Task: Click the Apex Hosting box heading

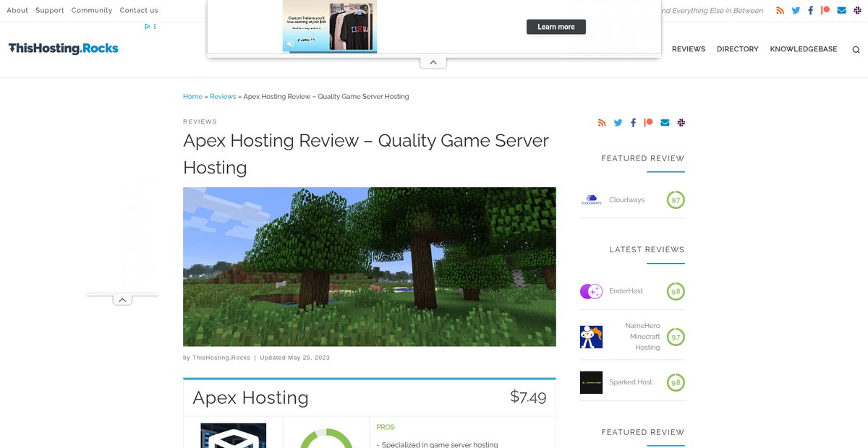Action: tap(250, 397)
